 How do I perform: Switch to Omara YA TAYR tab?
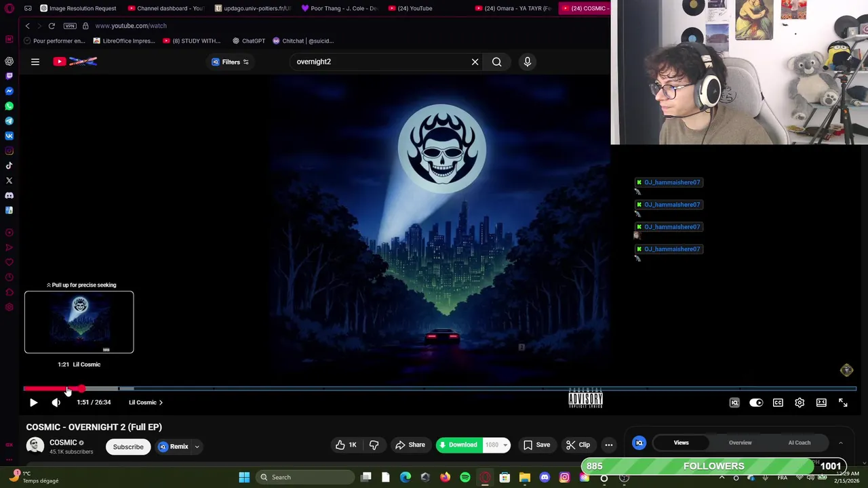point(513,8)
